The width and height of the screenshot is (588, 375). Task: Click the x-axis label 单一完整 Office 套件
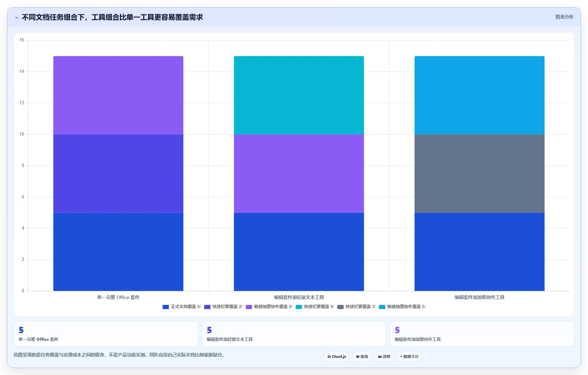coord(118,297)
